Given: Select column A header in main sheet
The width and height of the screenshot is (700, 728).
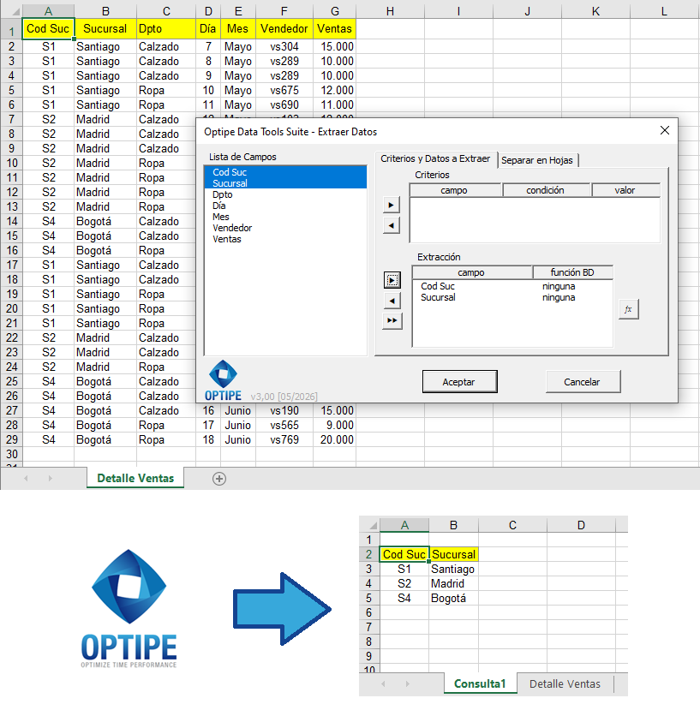Looking at the screenshot, I should click(x=48, y=11).
